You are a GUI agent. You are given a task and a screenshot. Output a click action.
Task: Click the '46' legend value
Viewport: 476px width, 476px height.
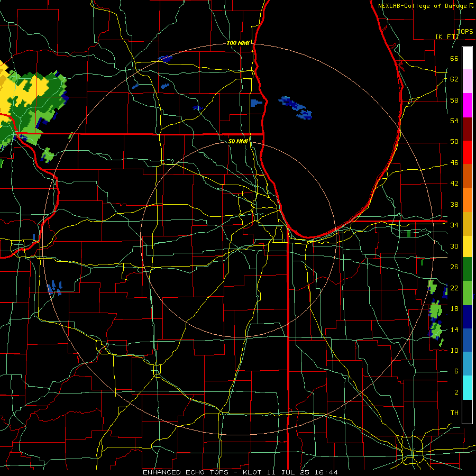(x=454, y=163)
